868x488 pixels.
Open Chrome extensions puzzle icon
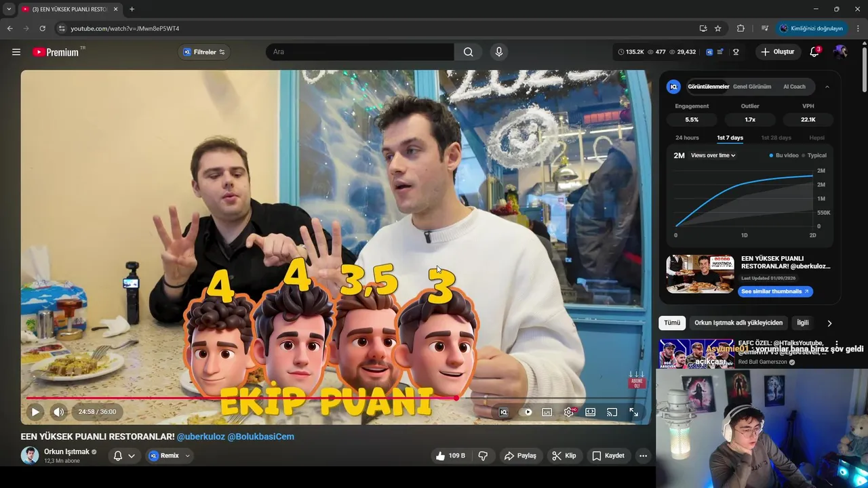click(741, 28)
